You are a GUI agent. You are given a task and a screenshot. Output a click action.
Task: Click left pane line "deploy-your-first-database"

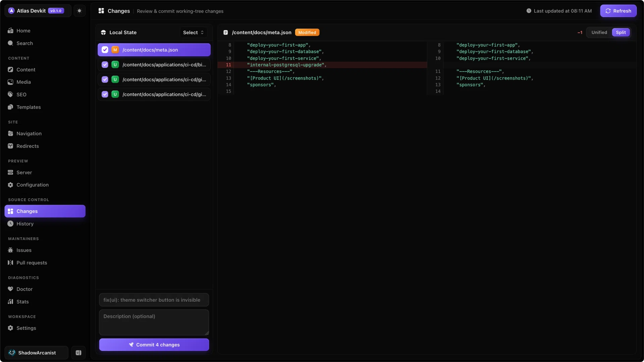click(285, 52)
